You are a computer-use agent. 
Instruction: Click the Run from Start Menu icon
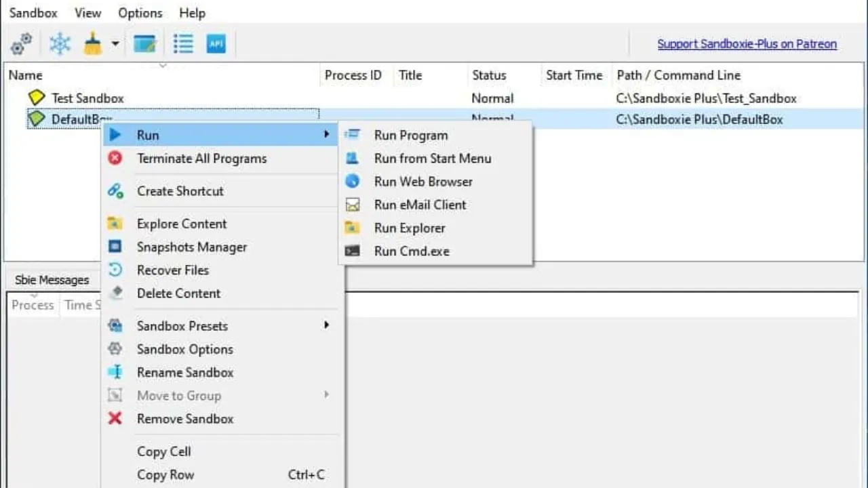click(x=352, y=158)
